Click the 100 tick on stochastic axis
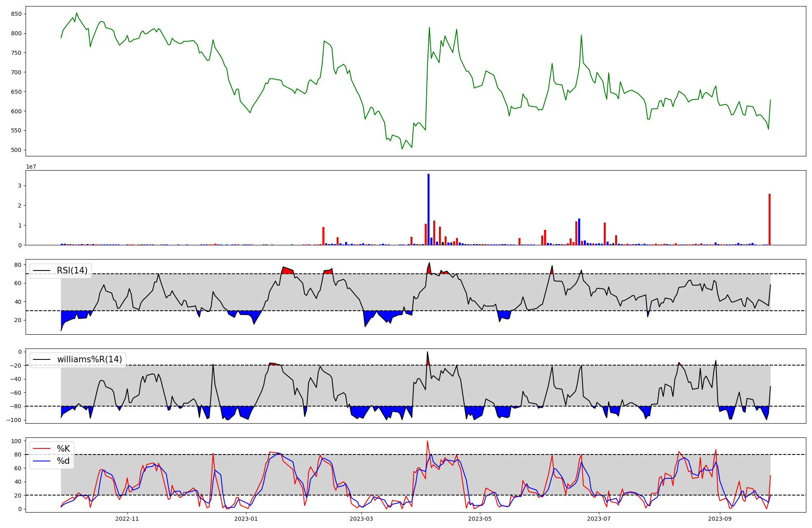Screen dimensions: 812x528 click(x=17, y=441)
